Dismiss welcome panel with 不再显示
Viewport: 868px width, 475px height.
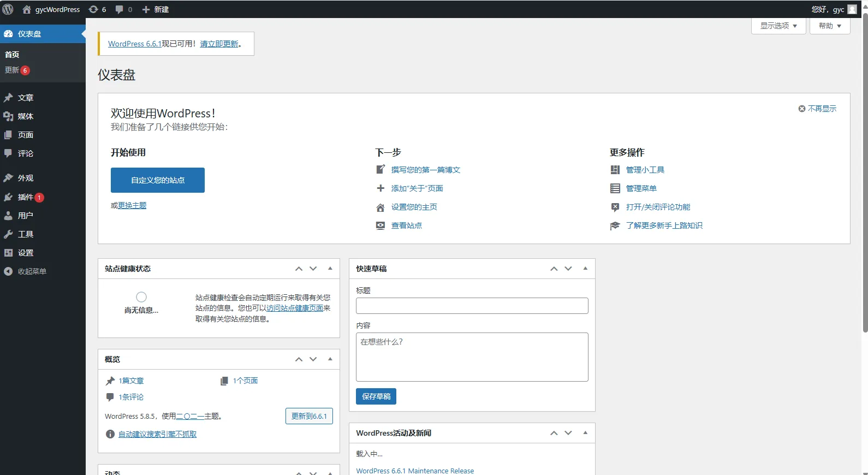pos(817,109)
